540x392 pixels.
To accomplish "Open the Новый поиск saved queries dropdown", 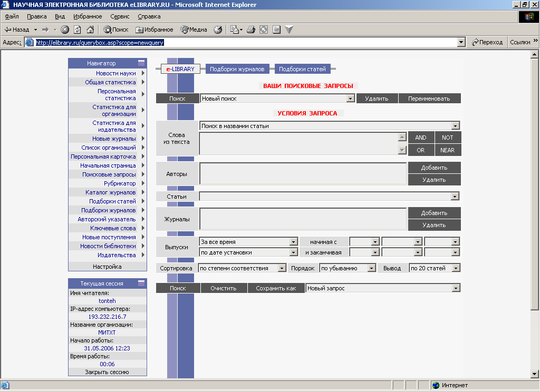I will click(350, 99).
